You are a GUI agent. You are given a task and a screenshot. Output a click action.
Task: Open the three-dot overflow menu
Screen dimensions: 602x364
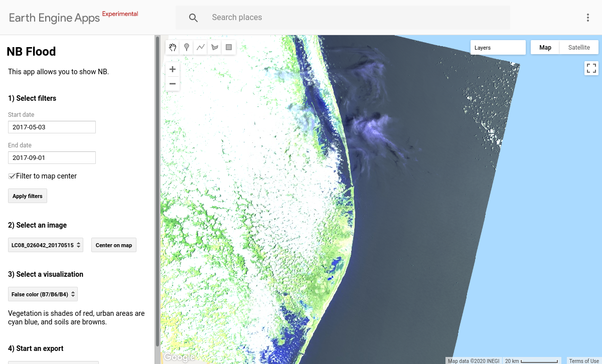click(x=587, y=17)
